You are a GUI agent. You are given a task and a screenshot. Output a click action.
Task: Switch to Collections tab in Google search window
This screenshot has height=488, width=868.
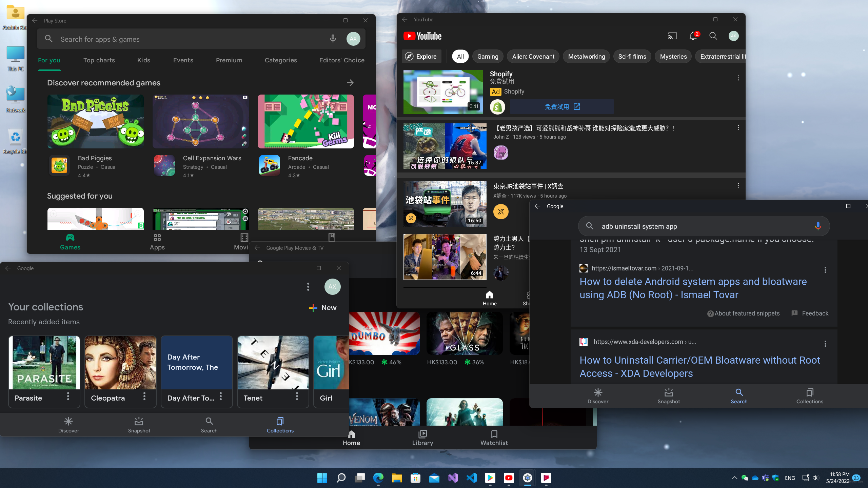(x=810, y=396)
